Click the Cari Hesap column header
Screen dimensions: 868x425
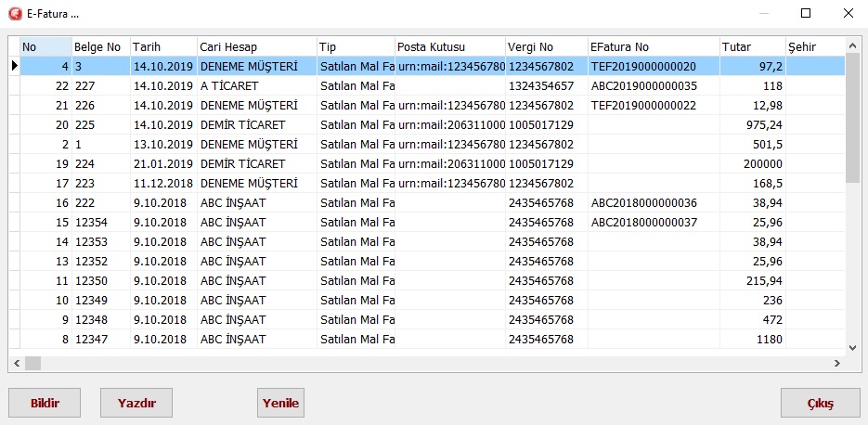[x=255, y=46]
